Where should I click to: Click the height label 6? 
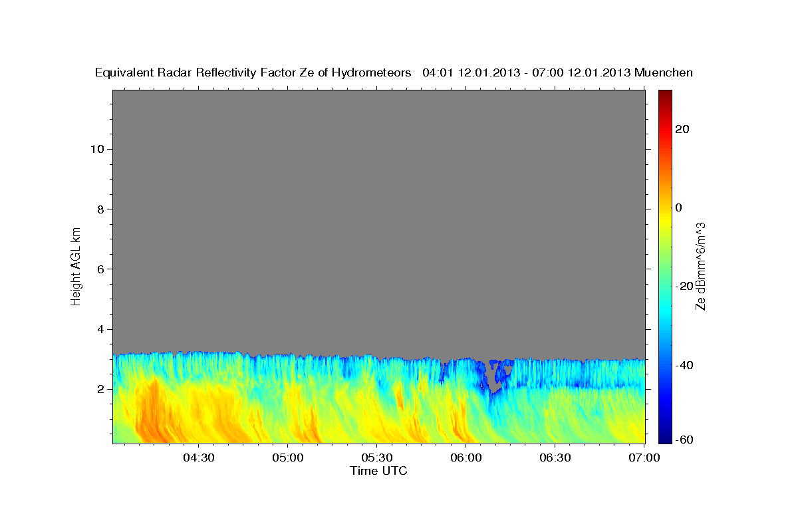point(100,269)
